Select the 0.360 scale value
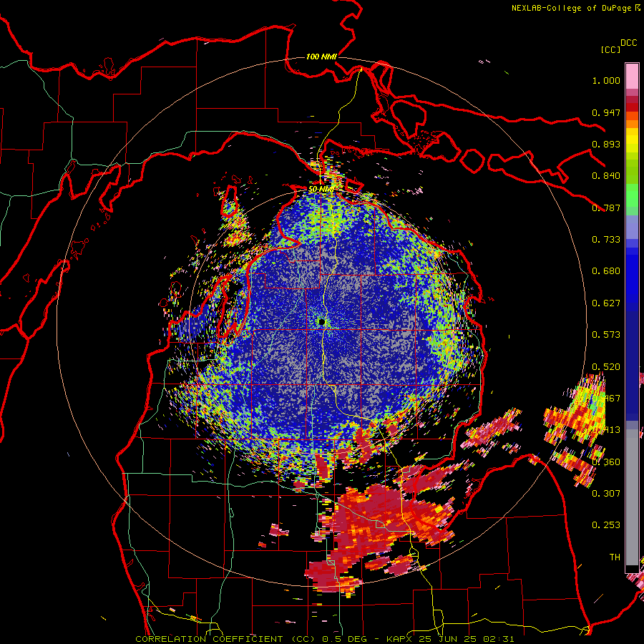The image size is (644, 644). 606,462
